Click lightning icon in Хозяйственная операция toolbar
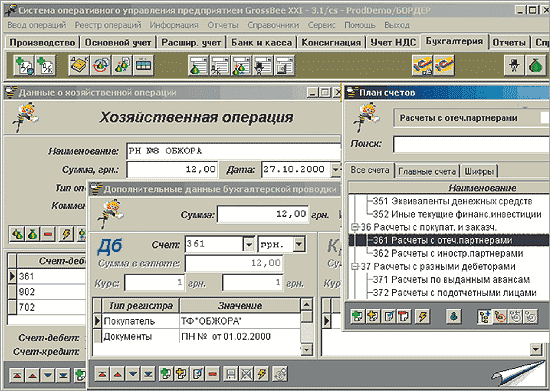Screen dimensions: 550x391 pos(66,234)
